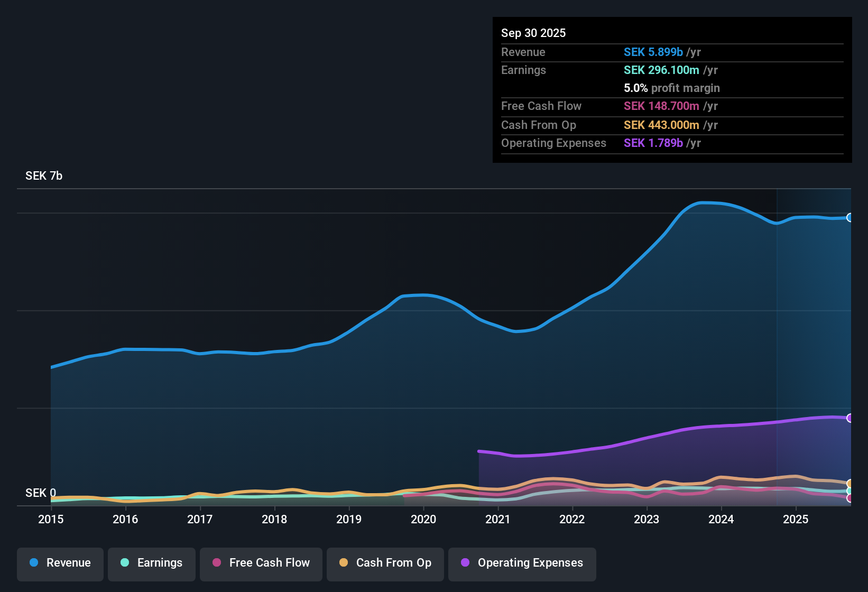Expand the Free Cash Flow legend entry
Screen dimensions: 868x592
pos(261,563)
